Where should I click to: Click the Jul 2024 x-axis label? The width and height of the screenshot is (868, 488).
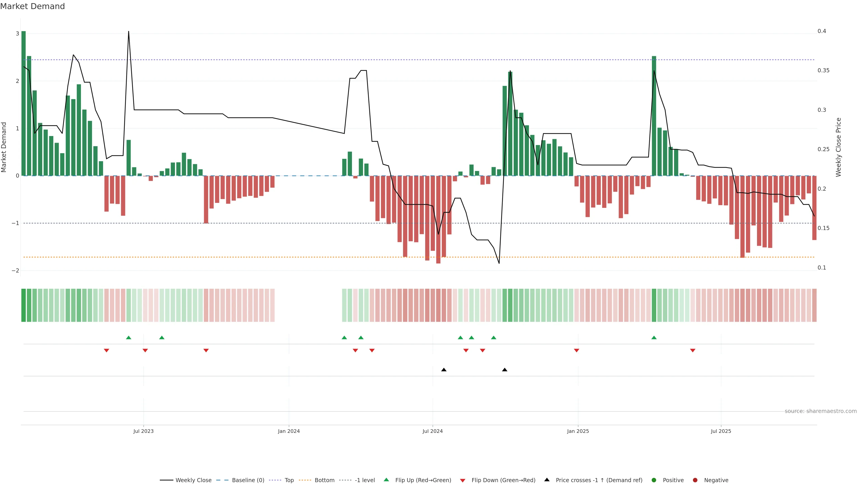[433, 431]
